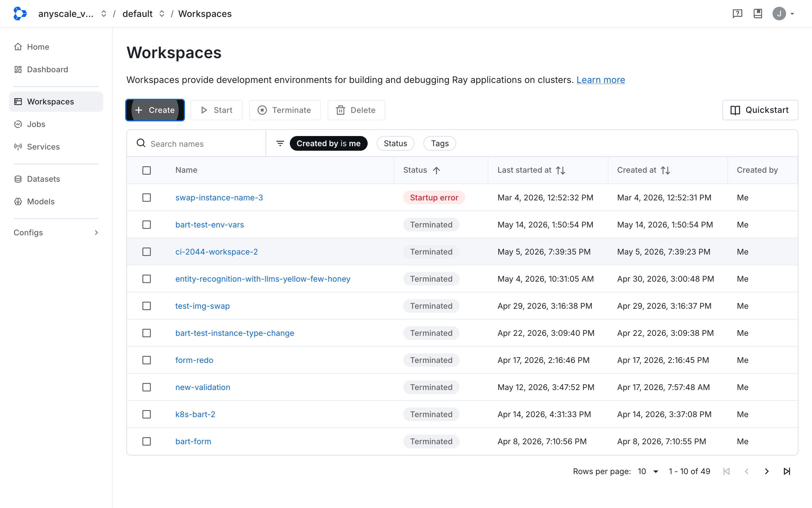Open the Rows per page dropdown
The width and height of the screenshot is (812, 508).
648,471
